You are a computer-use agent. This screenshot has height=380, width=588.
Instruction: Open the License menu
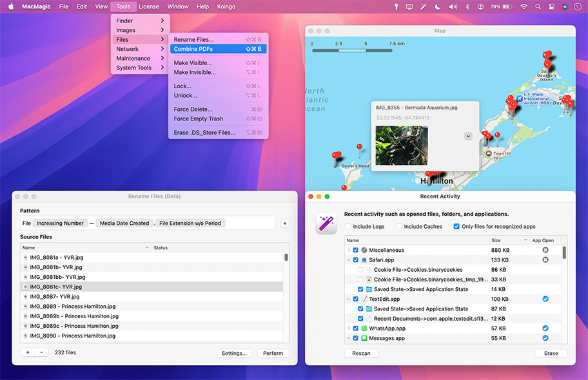pyautogui.click(x=149, y=6)
